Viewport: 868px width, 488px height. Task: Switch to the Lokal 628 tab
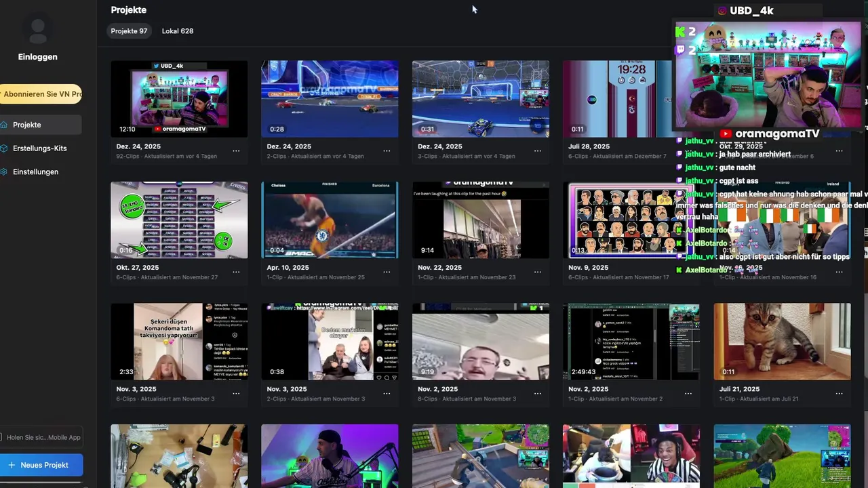[178, 31]
